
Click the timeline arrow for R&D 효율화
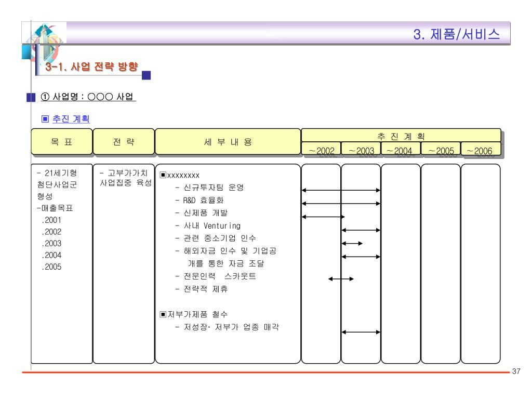pyautogui.click(x=341, y=204)
